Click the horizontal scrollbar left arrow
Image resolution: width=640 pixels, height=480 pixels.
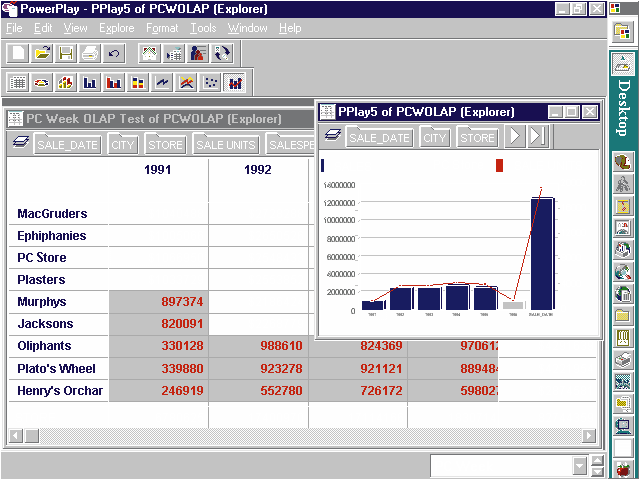tap(16, 436)
